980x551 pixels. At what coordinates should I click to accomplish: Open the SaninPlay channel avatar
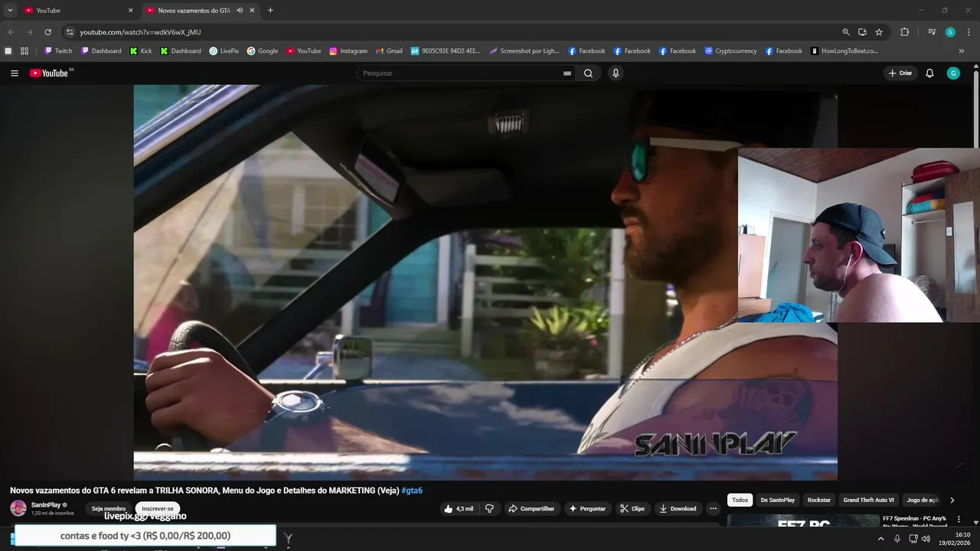pyautogui.click(x=18, y=508)
